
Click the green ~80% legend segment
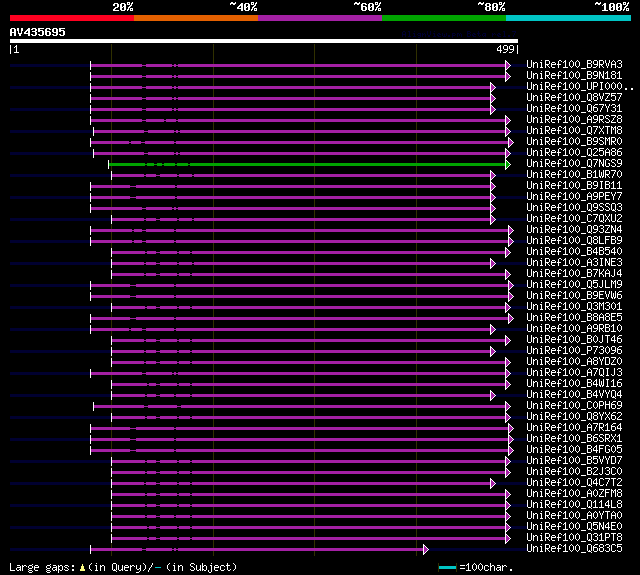[444, 18]
